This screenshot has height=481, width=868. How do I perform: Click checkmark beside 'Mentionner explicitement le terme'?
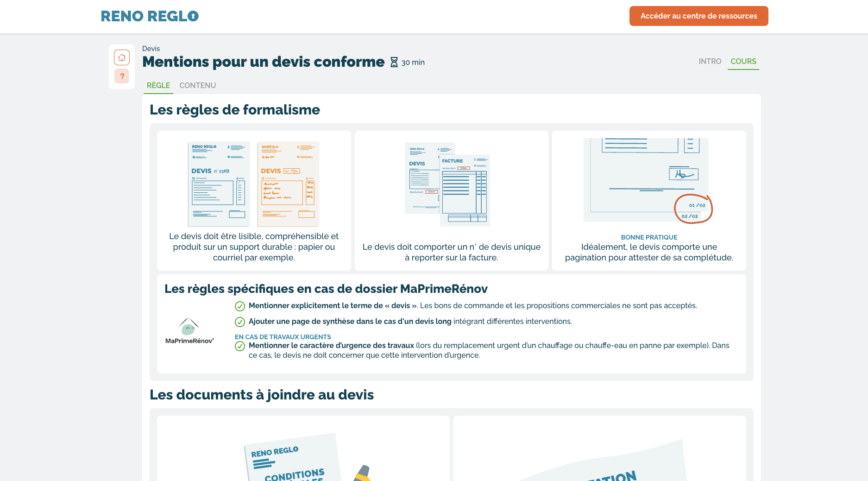click(x=240, y=306)
